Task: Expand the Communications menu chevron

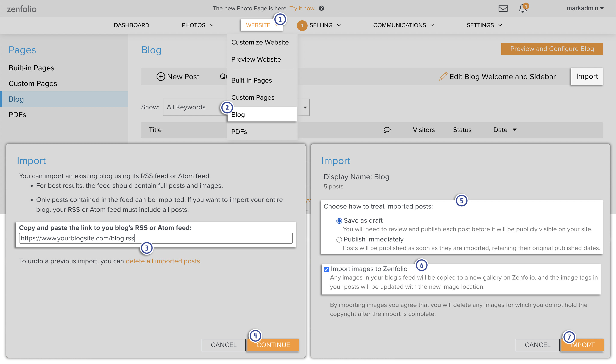Action: pyautogui.click(x=432, y=25)
